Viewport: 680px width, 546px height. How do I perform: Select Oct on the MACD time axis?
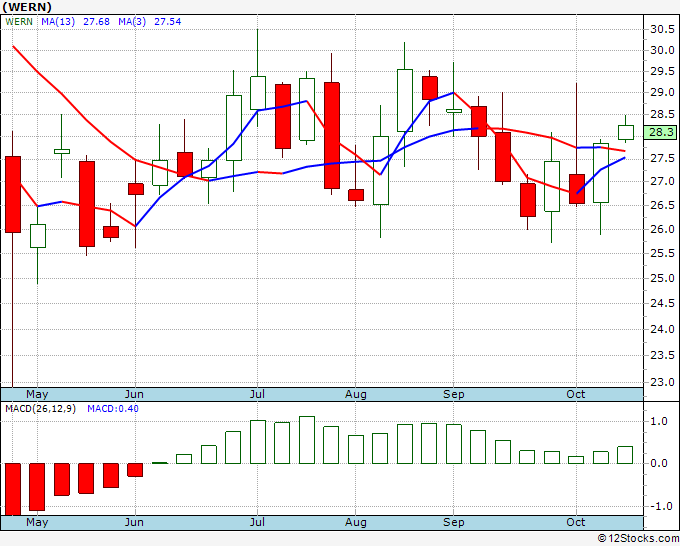tap(575, 523)
